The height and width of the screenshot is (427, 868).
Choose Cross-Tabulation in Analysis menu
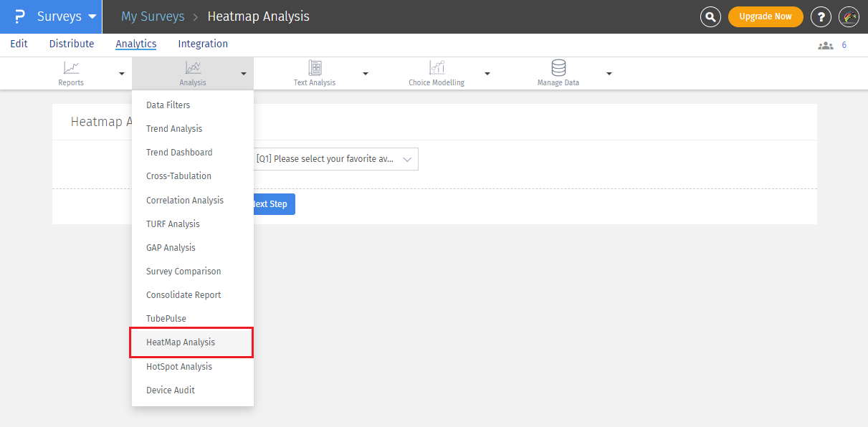178,176
